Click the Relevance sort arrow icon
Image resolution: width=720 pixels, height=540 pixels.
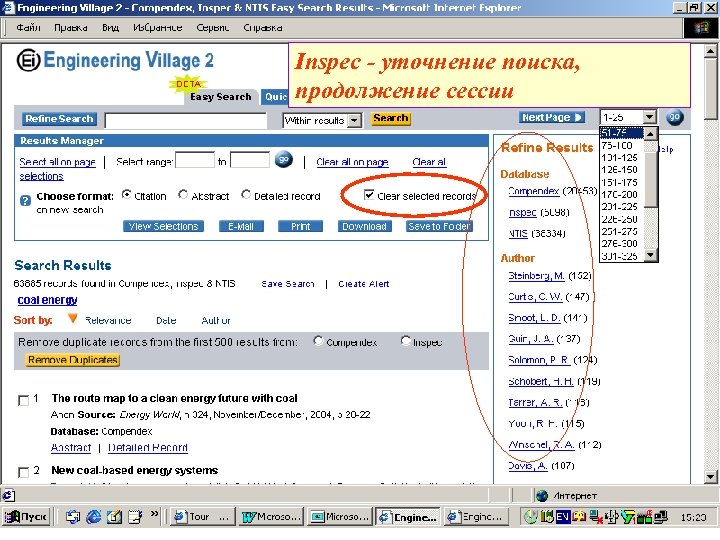(x=72, y=318)
